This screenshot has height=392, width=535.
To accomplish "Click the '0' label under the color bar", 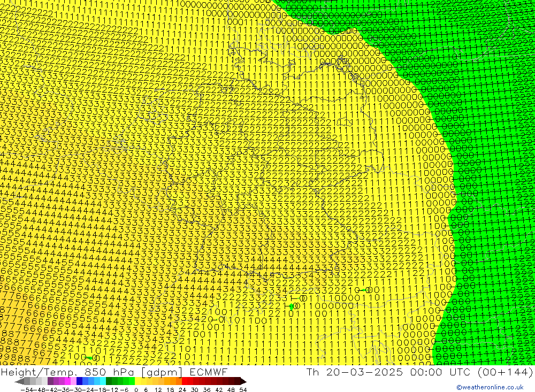I will tap(136, 390).
